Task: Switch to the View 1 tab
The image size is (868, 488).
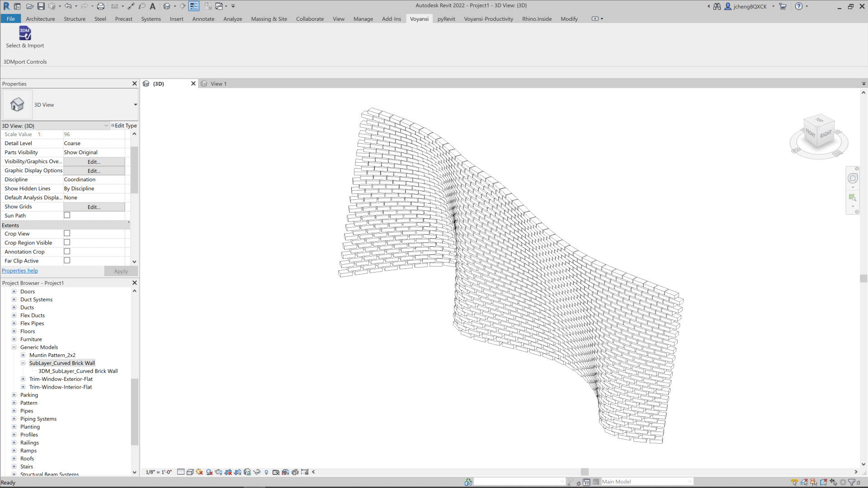Action: [x=218, y=84]
